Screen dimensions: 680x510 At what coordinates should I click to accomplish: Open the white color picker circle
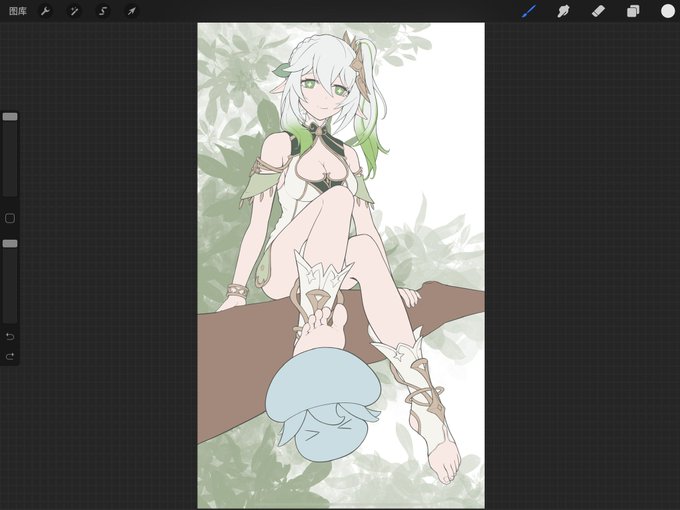coord(667,11)
